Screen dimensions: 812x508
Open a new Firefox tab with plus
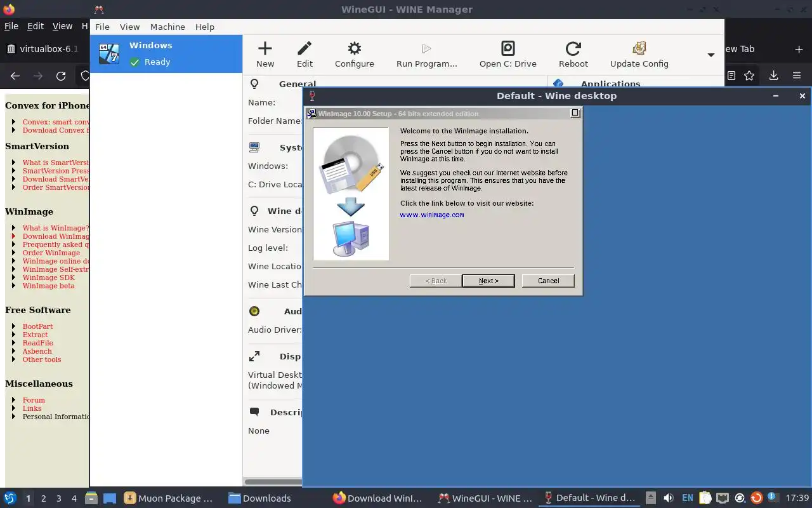click(x=799, y=49)
